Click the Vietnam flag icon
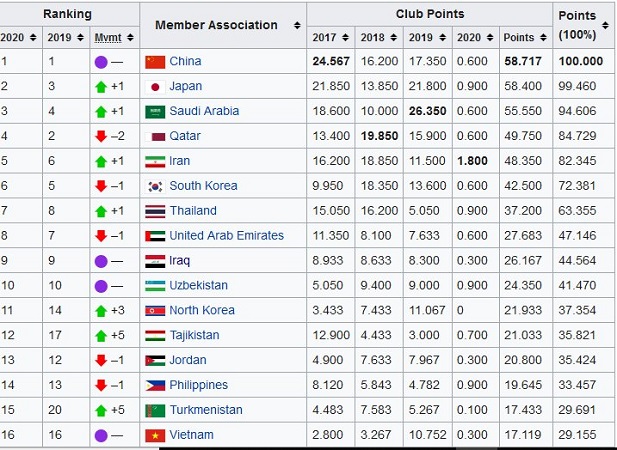This screenshot has height=450, width=617. point(155,435)
